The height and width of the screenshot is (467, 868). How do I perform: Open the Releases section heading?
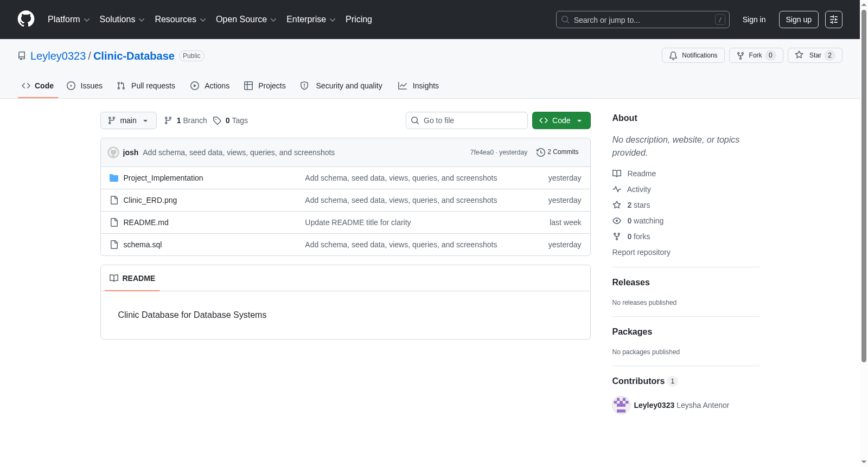pyautogui.click(x=631, y=283)
